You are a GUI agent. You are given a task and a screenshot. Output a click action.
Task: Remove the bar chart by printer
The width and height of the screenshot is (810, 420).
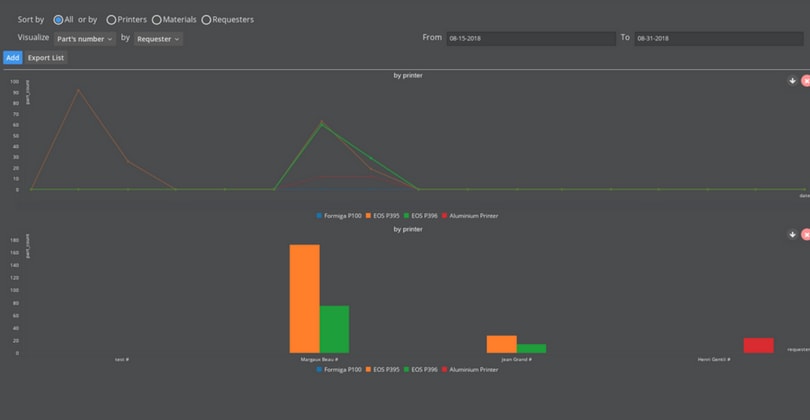[805, 235]
